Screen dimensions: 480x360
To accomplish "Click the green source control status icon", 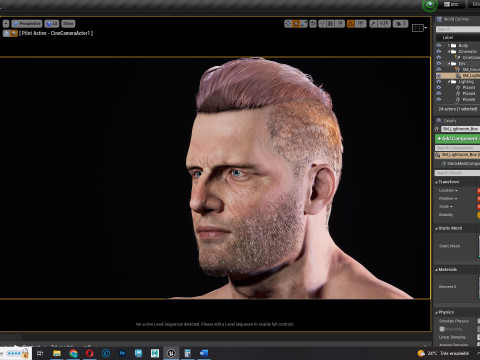I will coord(430,5).
